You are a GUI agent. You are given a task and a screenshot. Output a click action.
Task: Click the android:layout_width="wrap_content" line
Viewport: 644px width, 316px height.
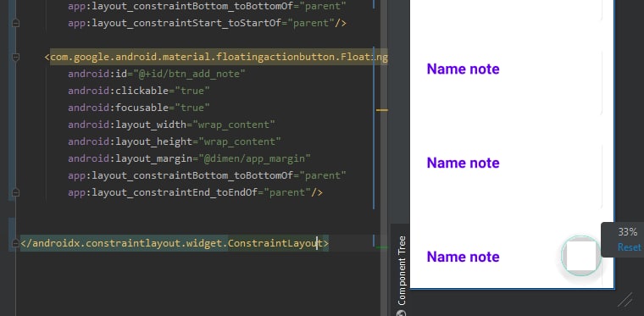pos(171,125)
